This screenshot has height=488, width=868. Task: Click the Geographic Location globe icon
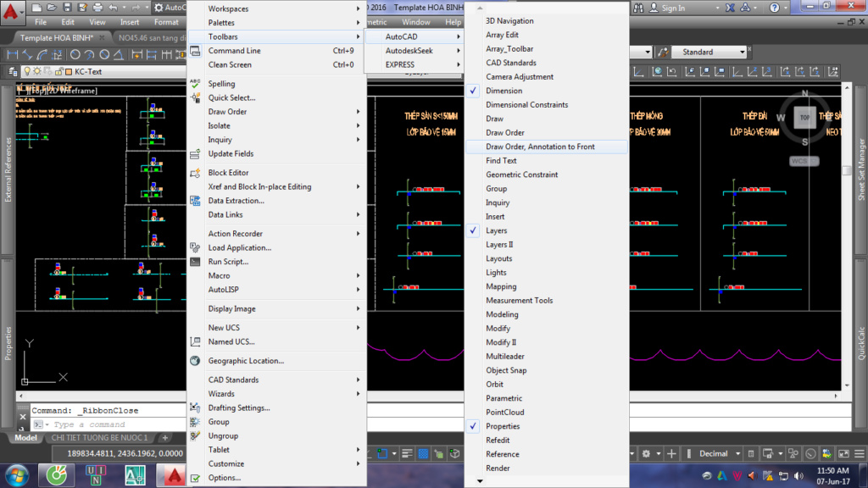point(195,361)
